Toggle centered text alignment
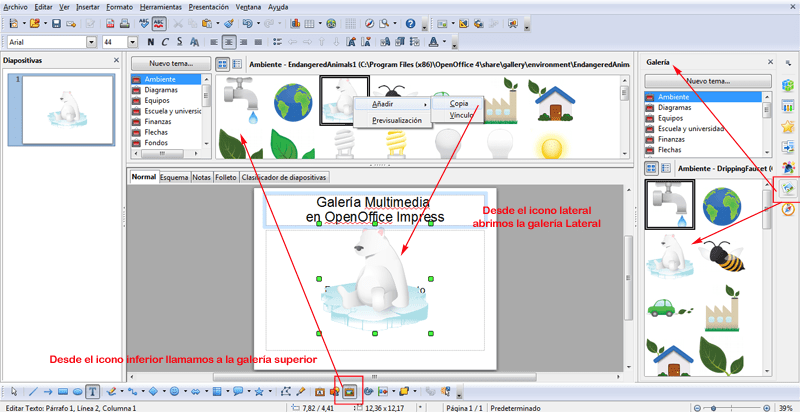This screenshot has height=412, width=800. point(229,42)
